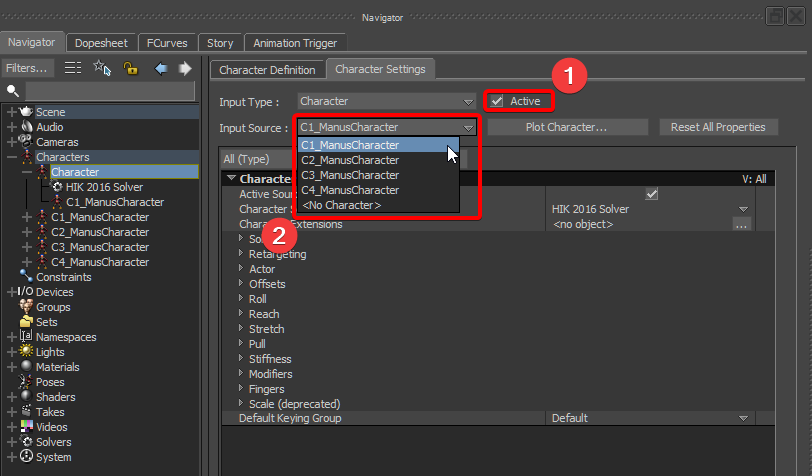Select the HIK 2016 Solver gear icon
The height and width of the screenshot is (476, 812).
tap(58, 187)
